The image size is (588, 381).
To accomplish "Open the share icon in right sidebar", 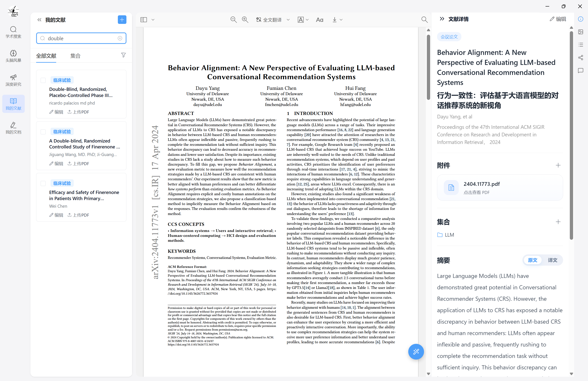I will pos(581,58).
